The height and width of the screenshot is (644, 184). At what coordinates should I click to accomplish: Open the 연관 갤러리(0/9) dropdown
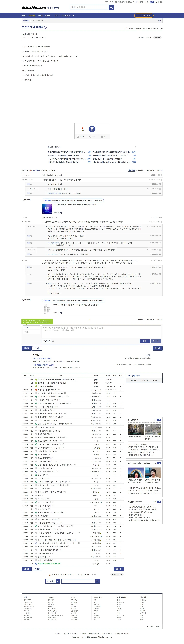pos(135,28)
